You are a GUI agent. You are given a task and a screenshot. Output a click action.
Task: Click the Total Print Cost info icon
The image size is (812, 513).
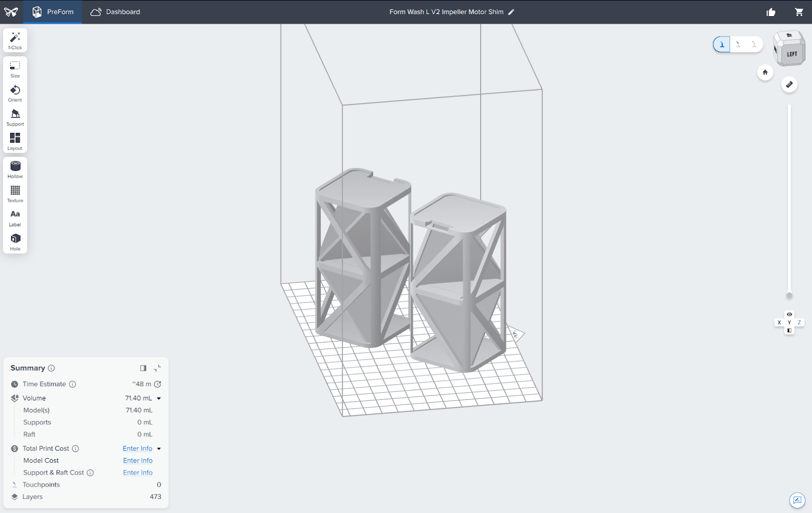(x=76, y=449)
